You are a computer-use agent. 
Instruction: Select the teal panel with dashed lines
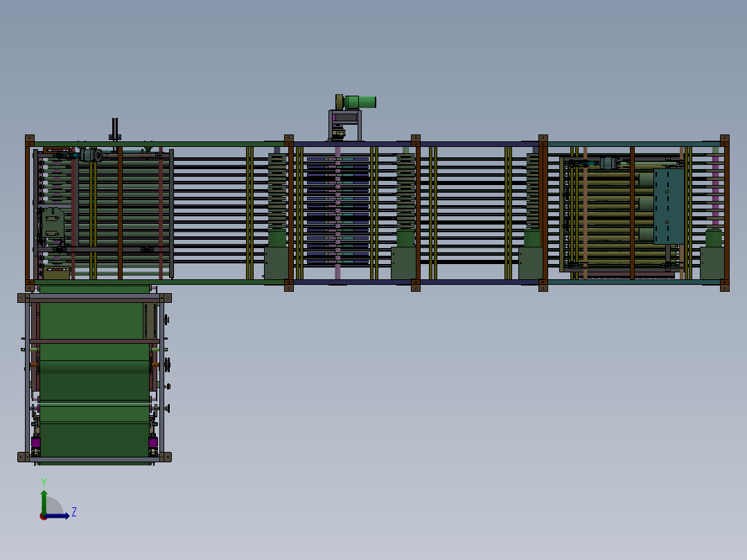tap(669, 207)
